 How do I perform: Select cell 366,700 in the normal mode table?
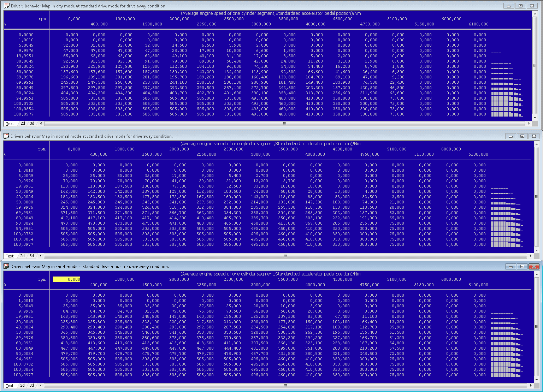[x=178, y=213]
